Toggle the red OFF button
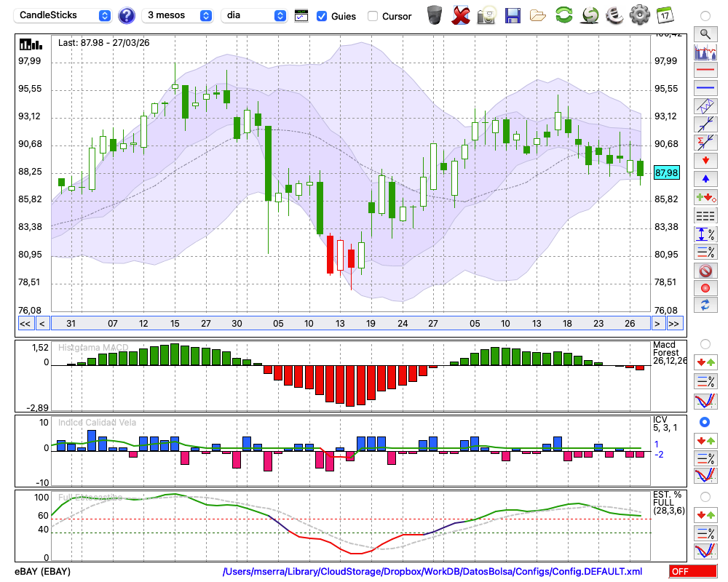728x582 pixels. (x=693, y=571)
